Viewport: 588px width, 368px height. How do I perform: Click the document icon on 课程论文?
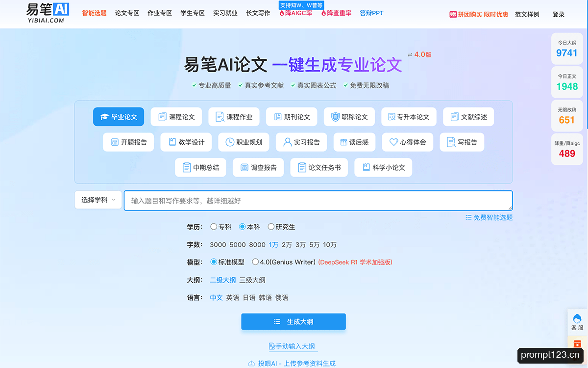[x=162, y=117]
